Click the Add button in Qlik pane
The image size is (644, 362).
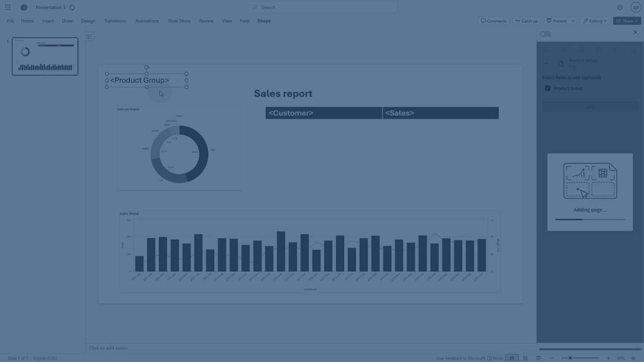(x=590, y=107)
